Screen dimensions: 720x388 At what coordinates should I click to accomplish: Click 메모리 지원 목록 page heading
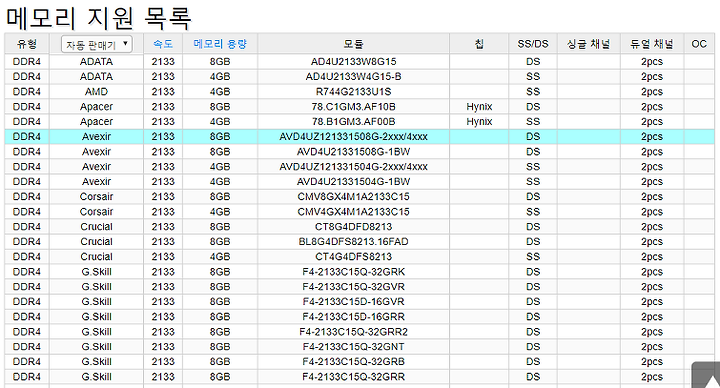click(x=99, y=17)
